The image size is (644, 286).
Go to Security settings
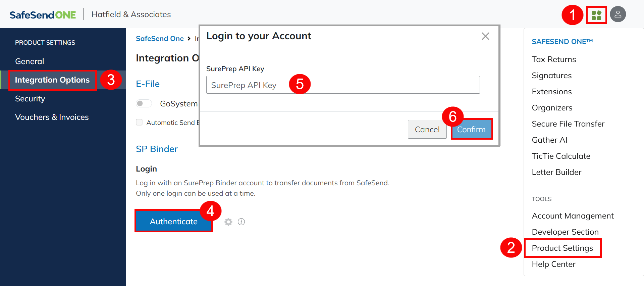tap(30, 99)
